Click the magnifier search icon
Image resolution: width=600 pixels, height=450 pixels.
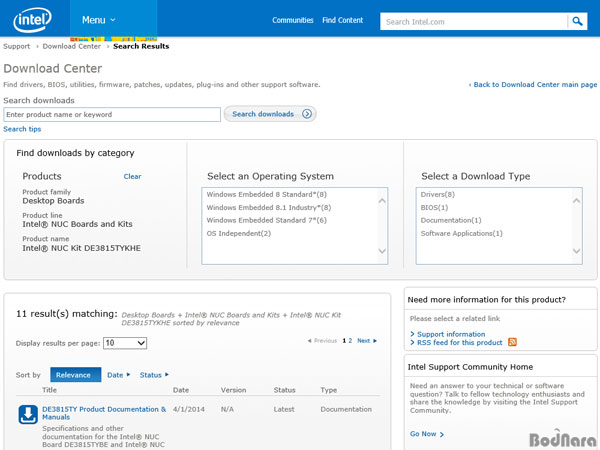(x=577, y=21)
